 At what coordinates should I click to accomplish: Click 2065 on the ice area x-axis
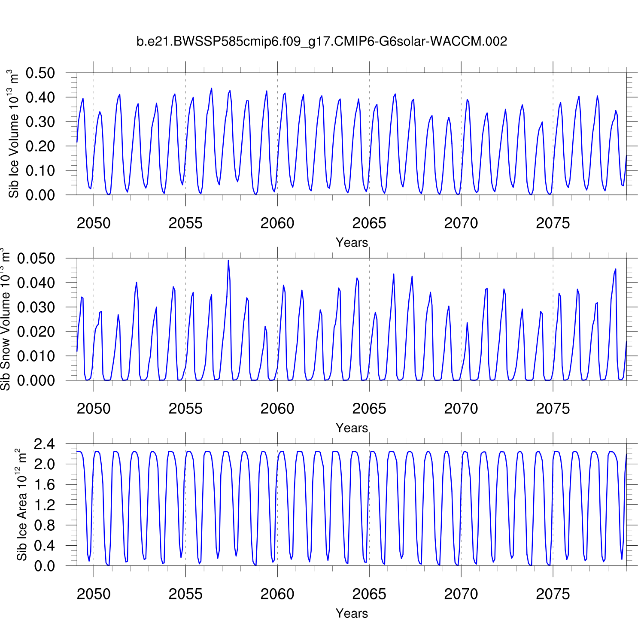[369, 594]
